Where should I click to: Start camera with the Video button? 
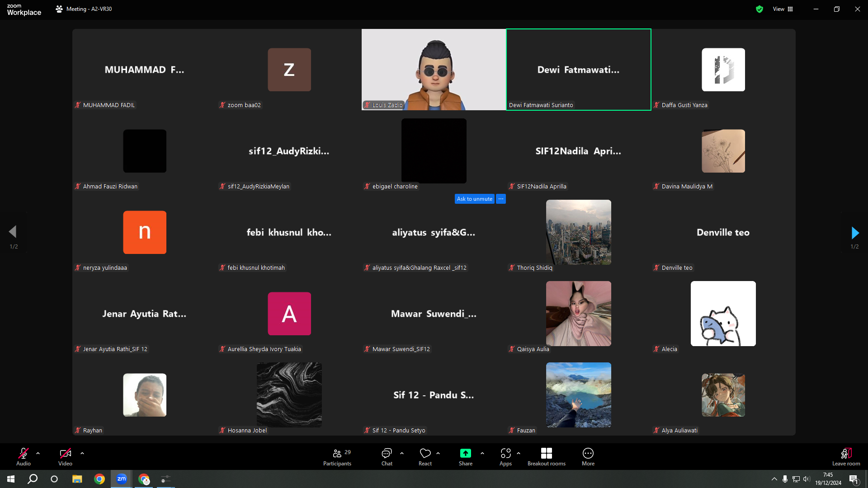coord(65,456)
